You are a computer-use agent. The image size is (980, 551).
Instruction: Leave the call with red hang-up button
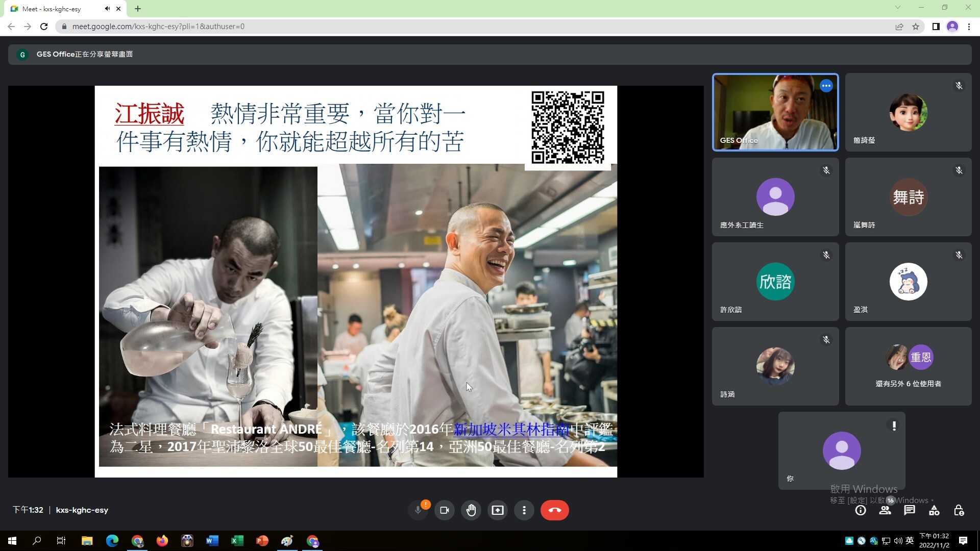pyautogui.click(x=555, y=510)
